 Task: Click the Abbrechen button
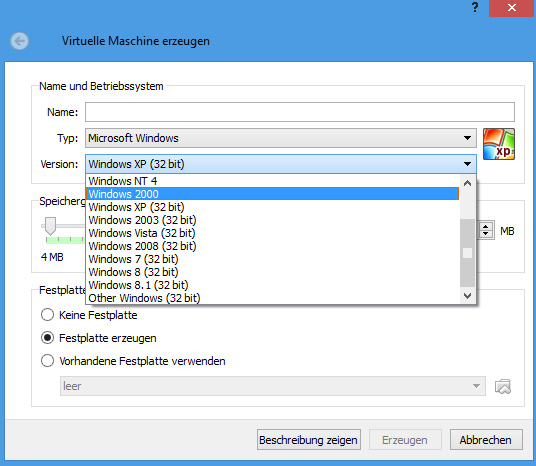tap(486, 440)
